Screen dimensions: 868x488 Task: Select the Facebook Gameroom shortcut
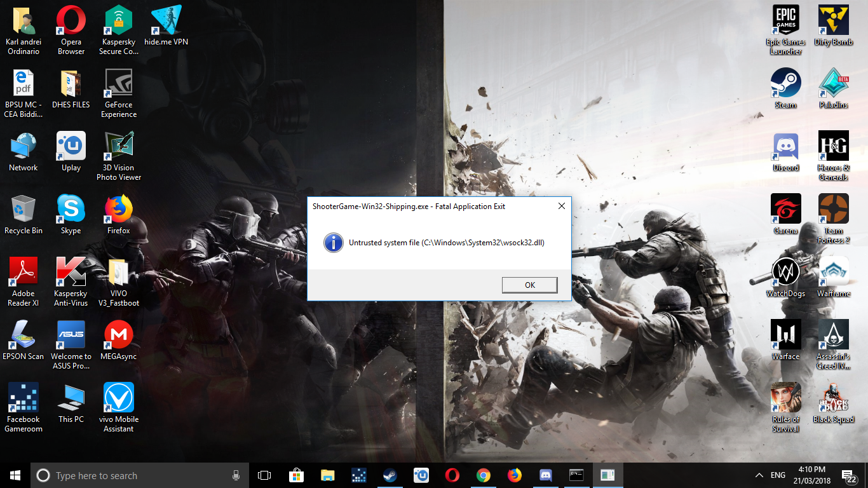point(24,408)
